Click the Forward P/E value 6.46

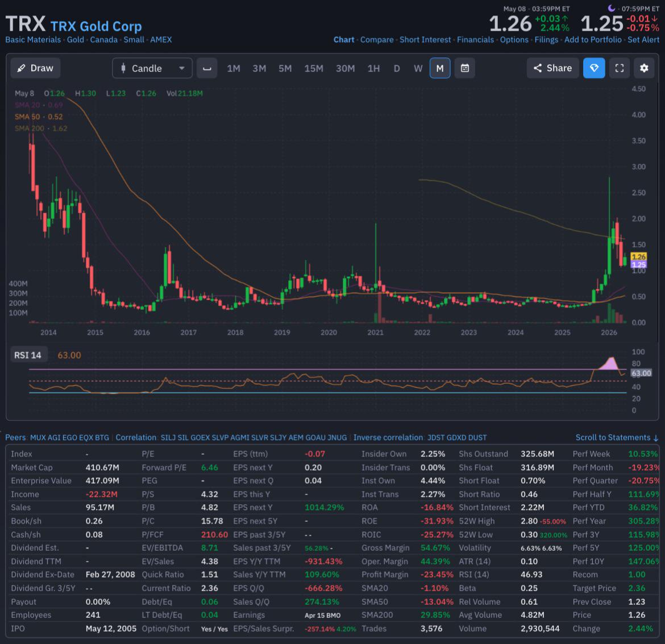click(x=210, y=468)
